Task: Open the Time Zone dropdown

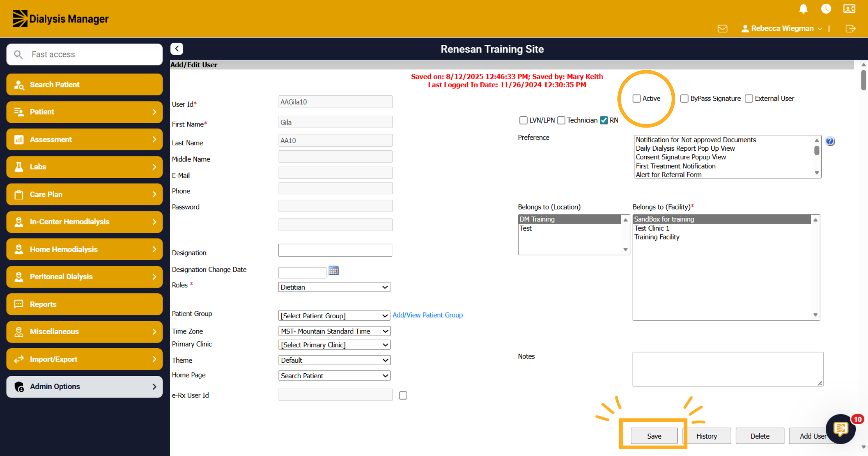Action: pyautogui.click(x=334, y=331)
